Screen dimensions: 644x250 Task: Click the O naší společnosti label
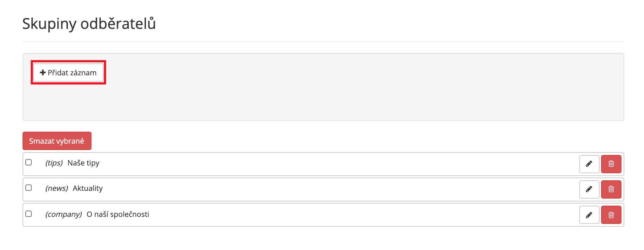118,214
